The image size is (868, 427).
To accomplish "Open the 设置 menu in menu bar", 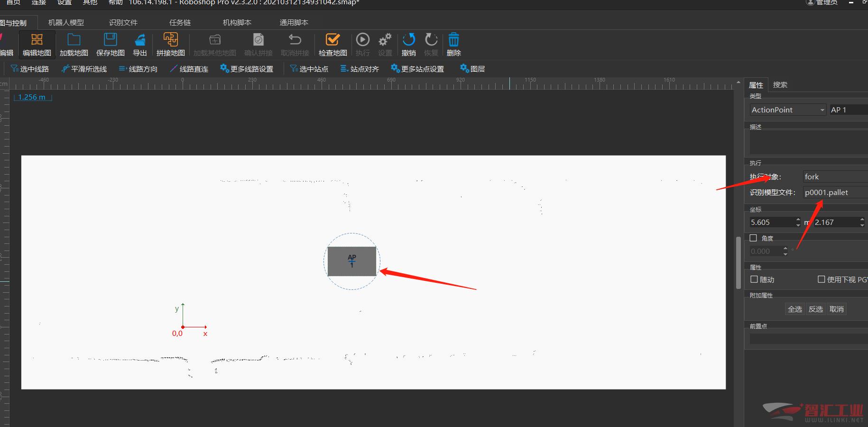I will [x=65, y=2].
